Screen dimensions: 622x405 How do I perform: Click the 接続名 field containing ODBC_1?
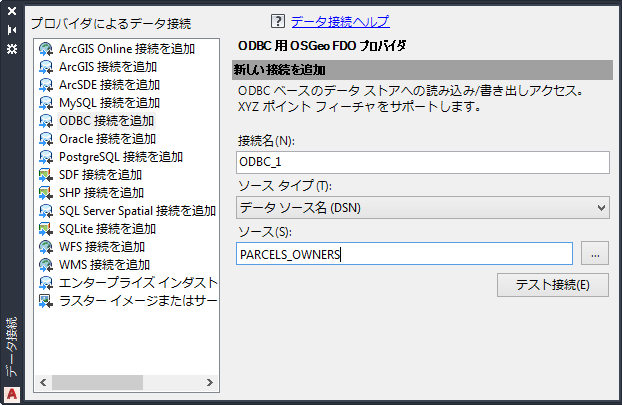(423, 162)
